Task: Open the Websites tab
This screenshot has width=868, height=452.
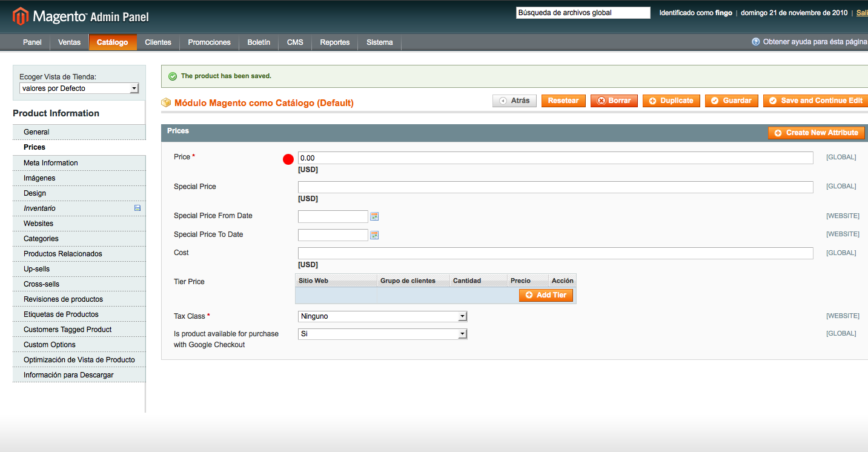Action: point(79,224)
